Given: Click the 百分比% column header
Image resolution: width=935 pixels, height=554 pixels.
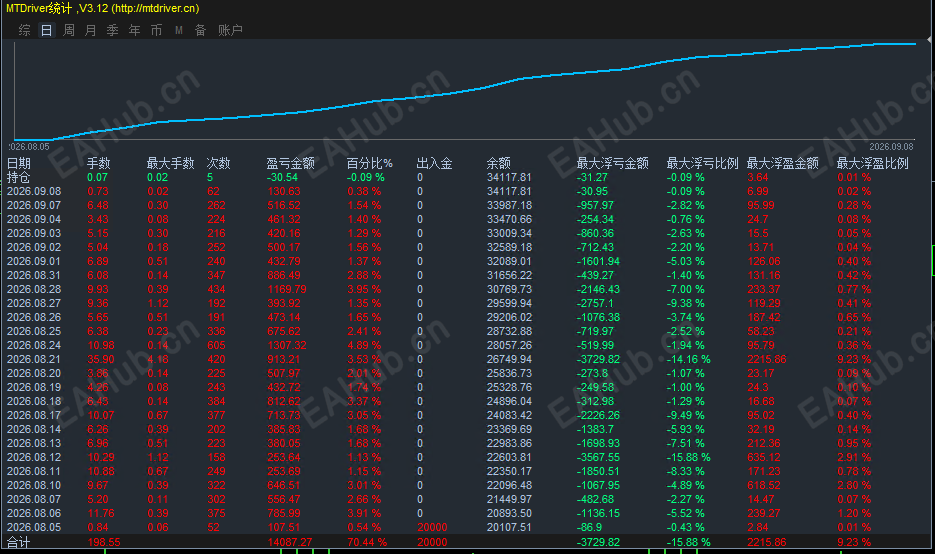Looking at the screenshot, I should click(370, 163).
